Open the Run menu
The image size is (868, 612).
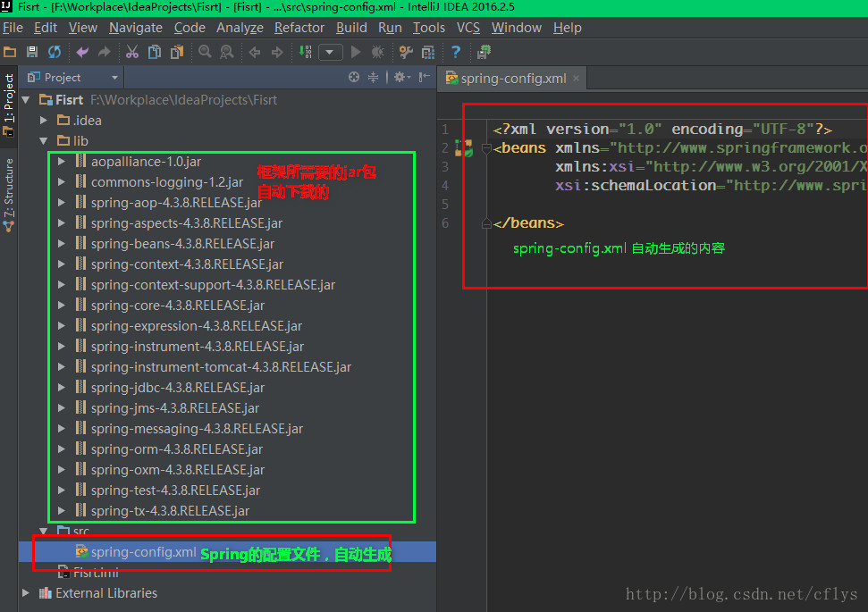(390, 28)
